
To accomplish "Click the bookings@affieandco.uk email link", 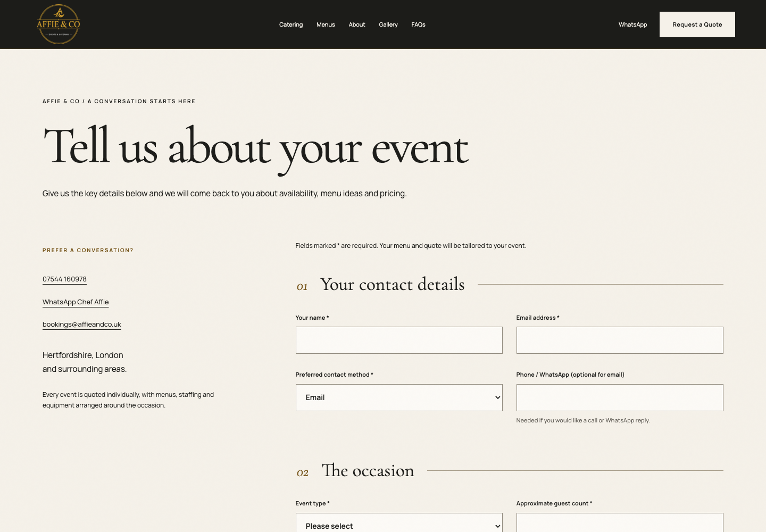I will click(82, 325).
